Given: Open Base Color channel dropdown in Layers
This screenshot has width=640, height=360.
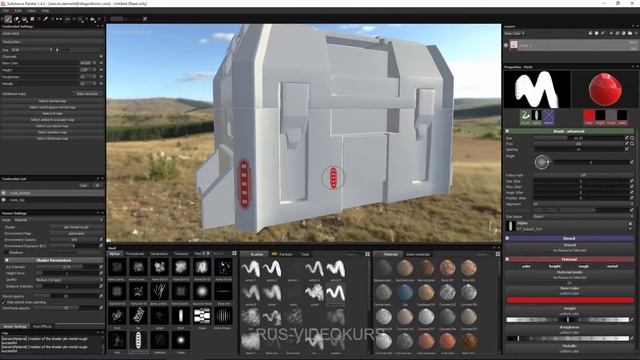Looking at the screenshot, I should [x=515, y=33].
